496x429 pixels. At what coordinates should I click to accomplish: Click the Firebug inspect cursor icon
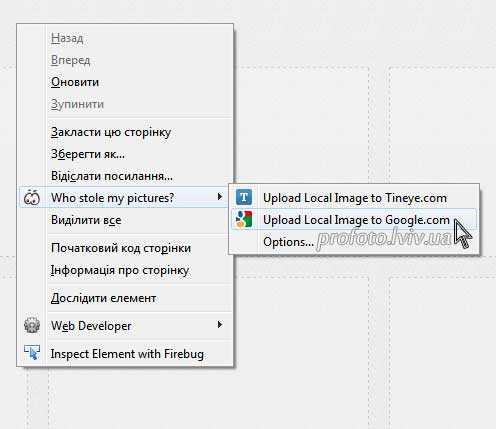(x=32, y=353)
